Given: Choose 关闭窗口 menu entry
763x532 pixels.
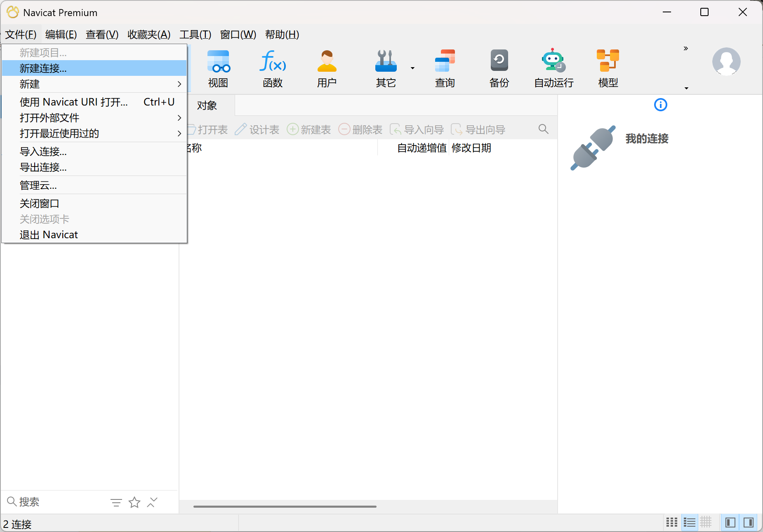Looking at the screenshot, I should pos(94,204).
